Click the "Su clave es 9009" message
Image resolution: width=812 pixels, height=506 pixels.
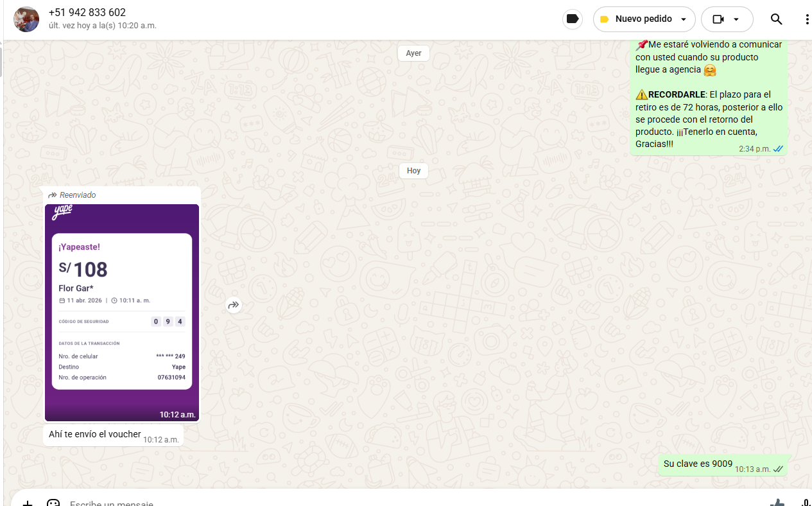(x=698, y=464)
